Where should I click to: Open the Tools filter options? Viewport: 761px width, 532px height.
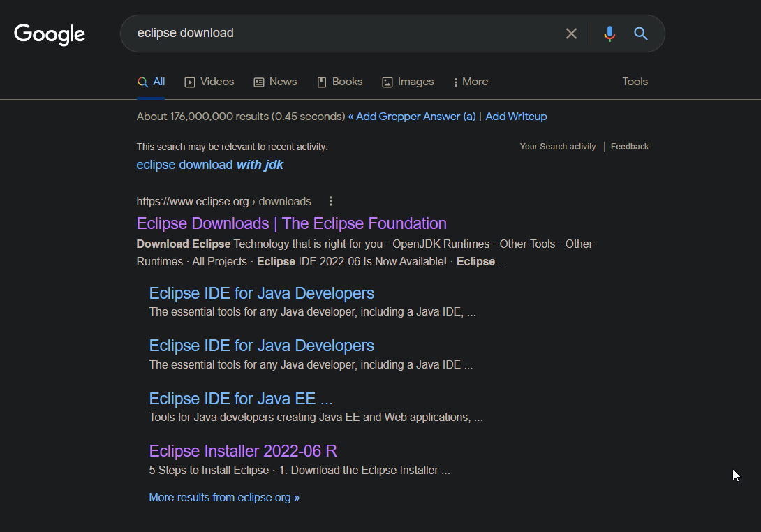coord(635,82)
